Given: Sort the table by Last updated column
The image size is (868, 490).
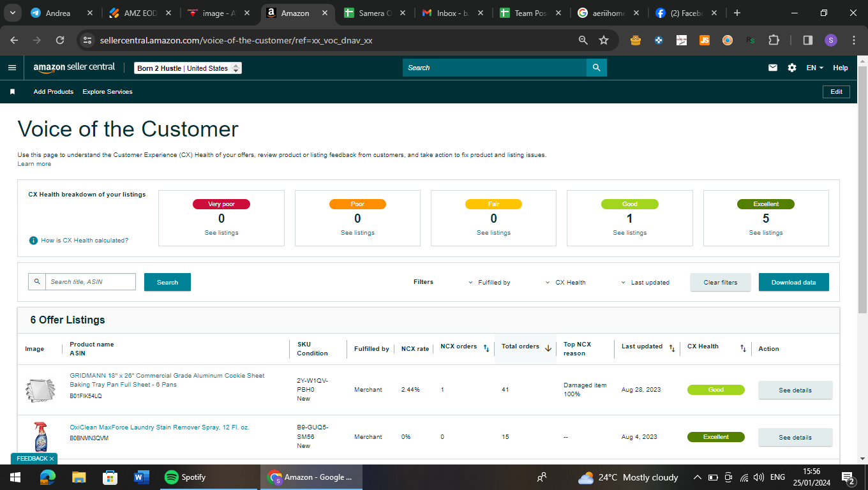Looking at the screenshot, I should pyautogui.click(x=672, y=348).
